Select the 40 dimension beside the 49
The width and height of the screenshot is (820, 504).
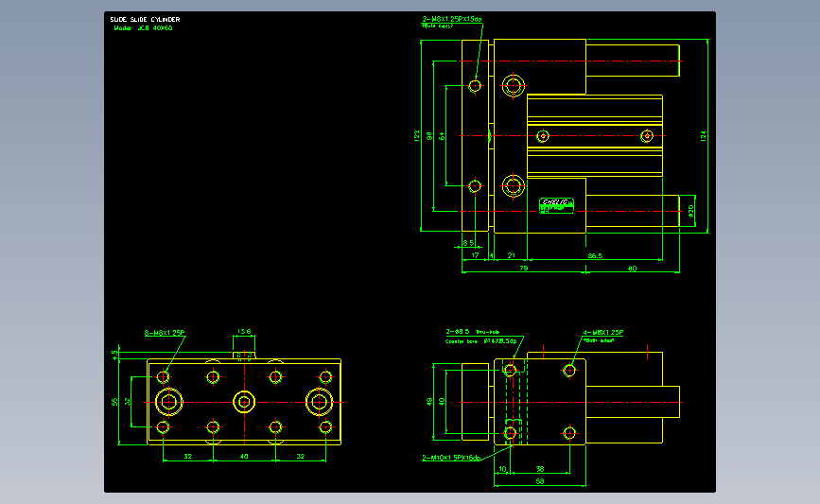[x=442, y=402]
